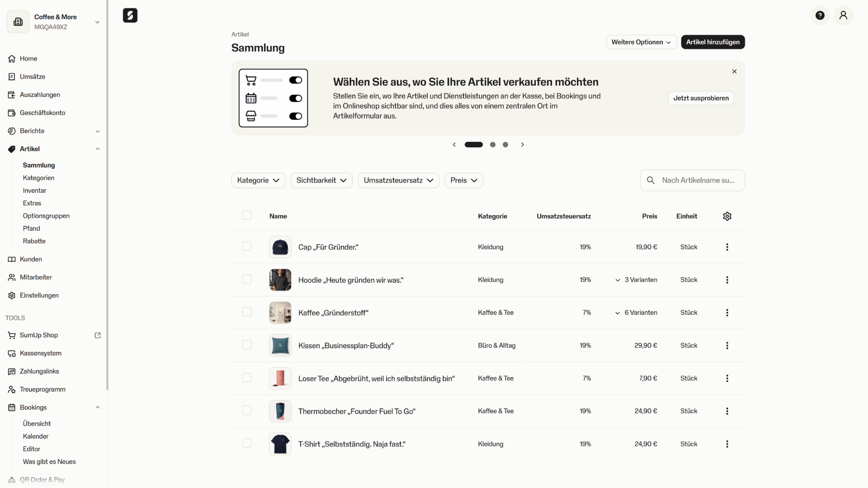Open Inventar in sidebar
Viewport: 868px width, 488px height.
(x=35, y=191)
